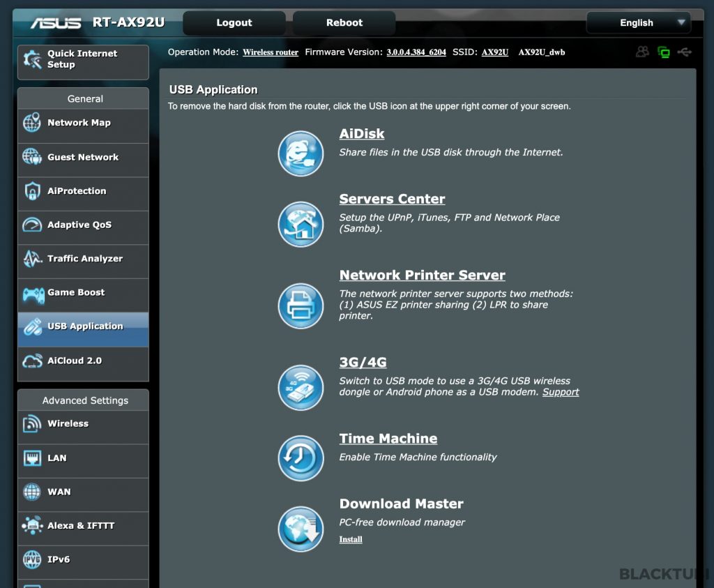This screenshot has height=588, width=714.
Task: Open the AiDisk title link
Action: point(362,134)
